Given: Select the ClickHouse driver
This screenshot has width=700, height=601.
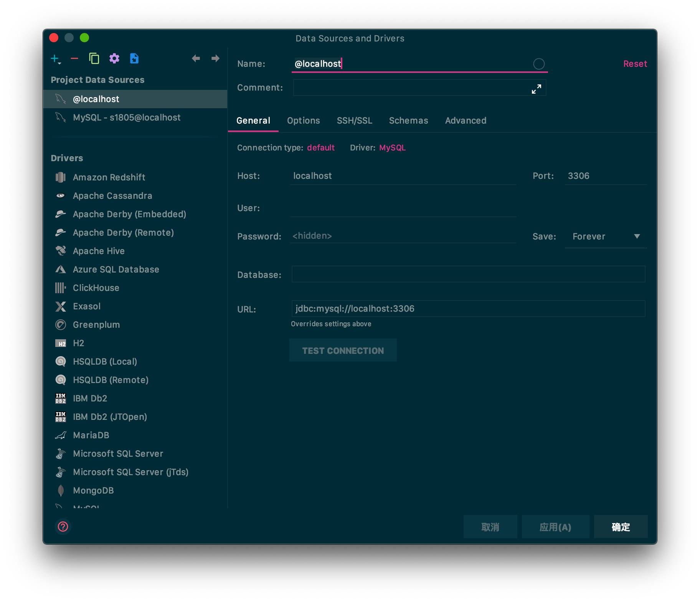Looking at the screenshot, I should coord(135,288).
